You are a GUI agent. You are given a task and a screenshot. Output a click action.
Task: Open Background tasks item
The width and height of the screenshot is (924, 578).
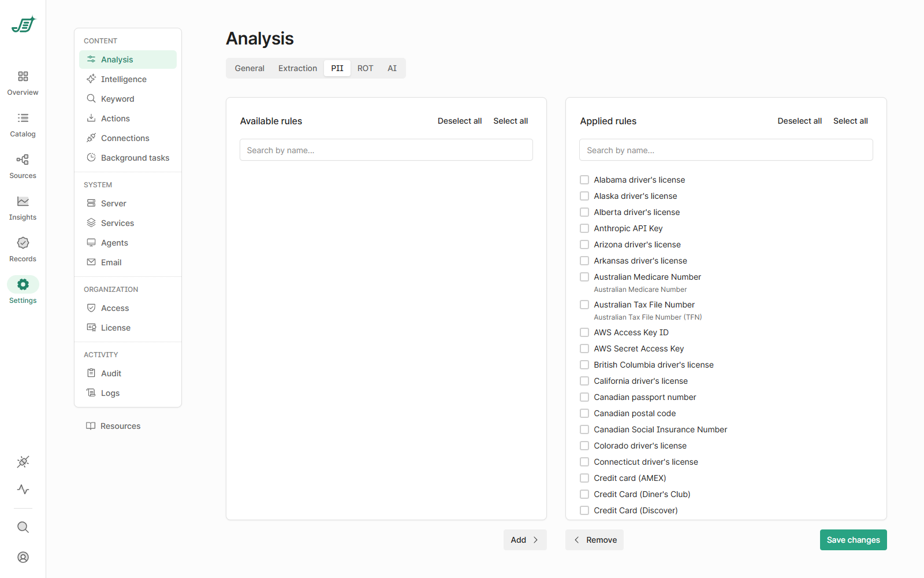128,158
